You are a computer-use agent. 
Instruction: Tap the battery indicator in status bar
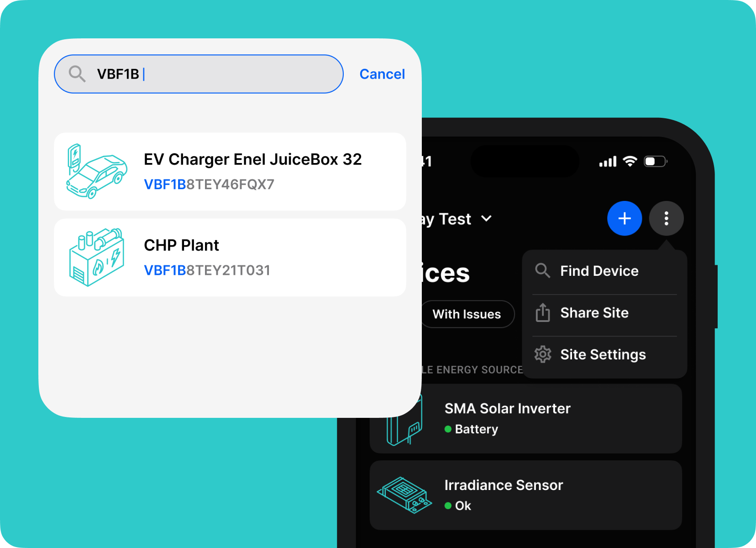click(655, 161)
